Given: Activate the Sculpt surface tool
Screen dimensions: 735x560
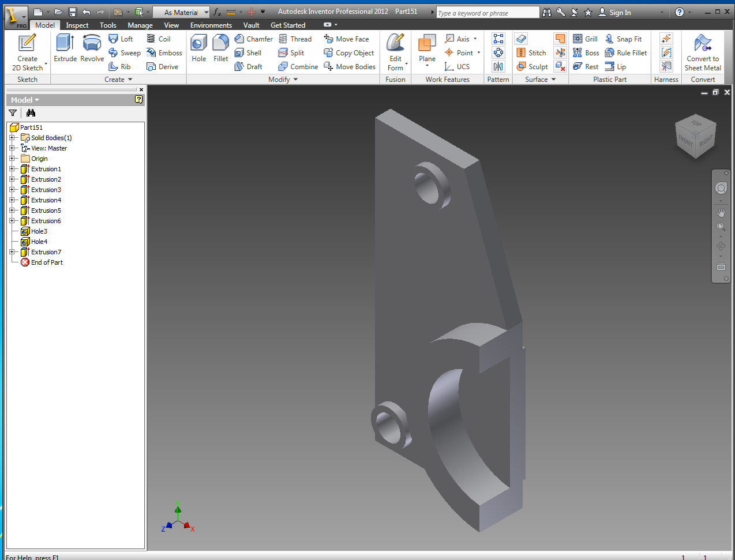Looking at the screenshot, I should (531, 66).
